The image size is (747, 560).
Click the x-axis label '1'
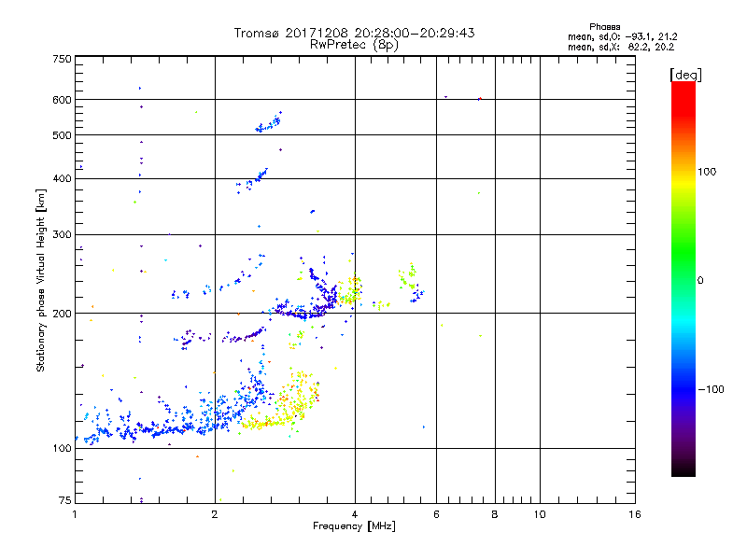click(x=75, y=514)
